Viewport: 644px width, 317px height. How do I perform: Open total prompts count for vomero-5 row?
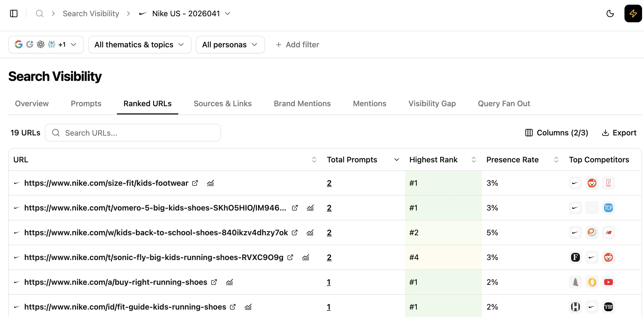click(x=329, y=208)
